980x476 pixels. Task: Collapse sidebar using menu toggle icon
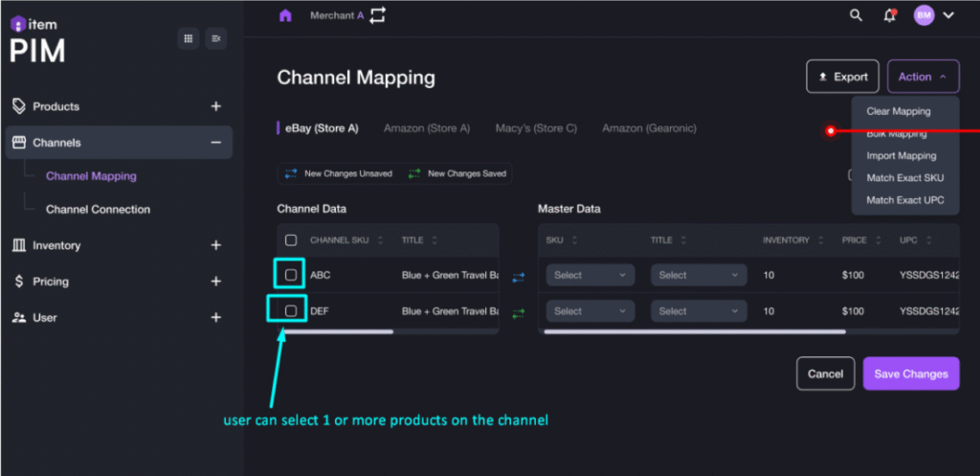click(216, 38)
